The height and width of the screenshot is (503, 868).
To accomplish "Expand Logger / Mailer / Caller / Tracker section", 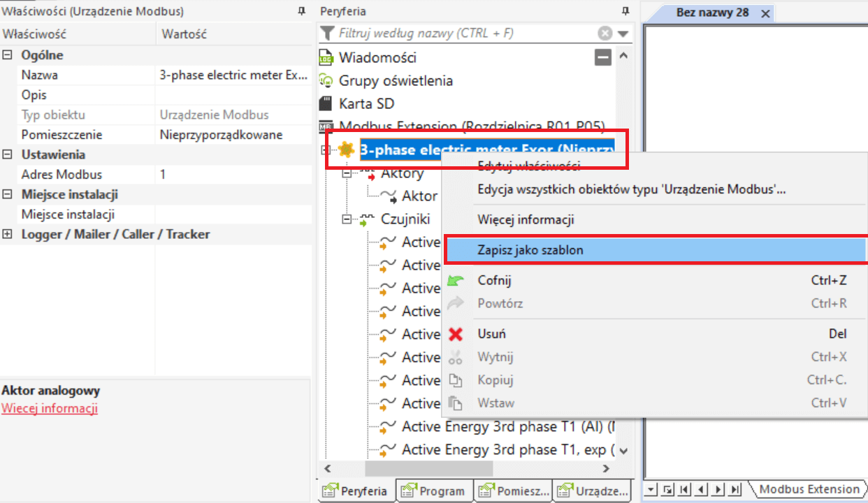I will click(x=8, y=235).
